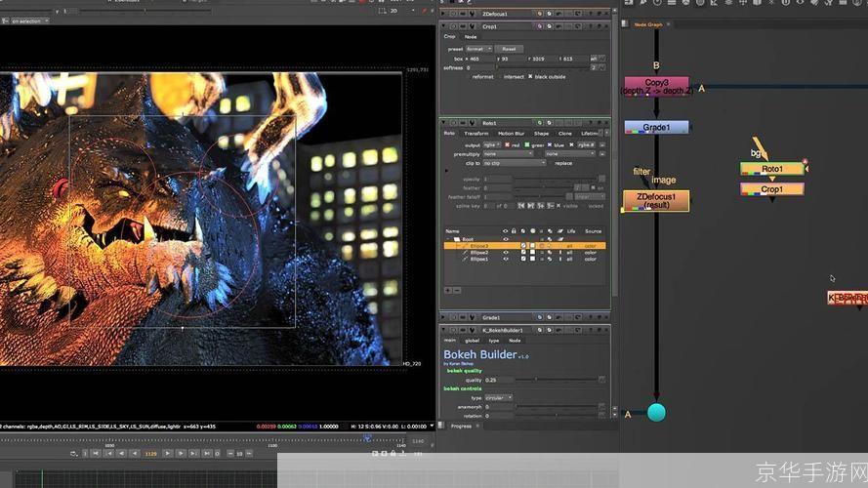Toggle the reformat checkbox in Crop1
The image size is (868, 488).
click(x=469, y=77)
